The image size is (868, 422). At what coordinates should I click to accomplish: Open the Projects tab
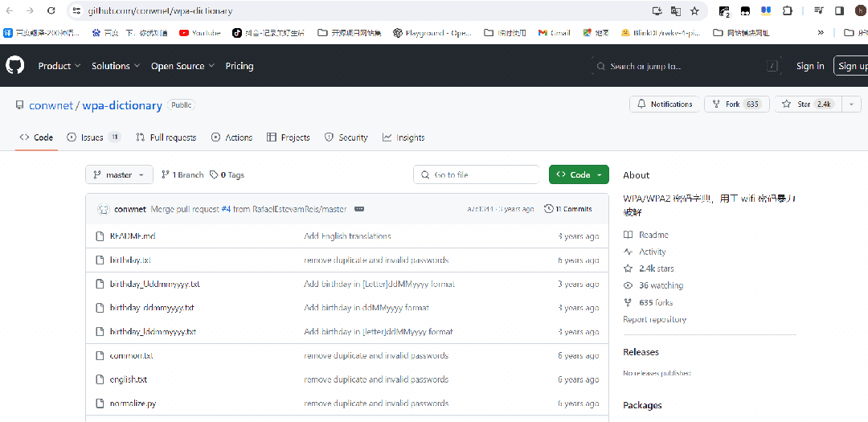click(x=288, y=137)
